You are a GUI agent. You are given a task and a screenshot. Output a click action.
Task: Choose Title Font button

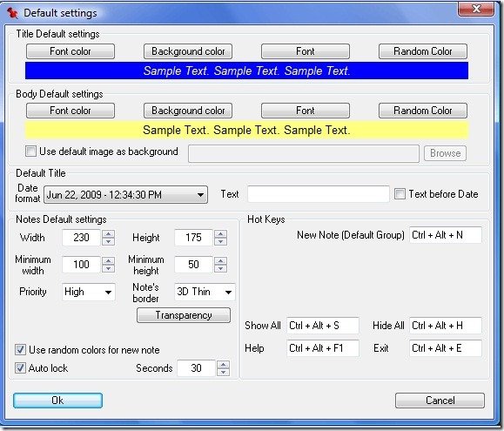pyautogui.click(x=306, y=51)
